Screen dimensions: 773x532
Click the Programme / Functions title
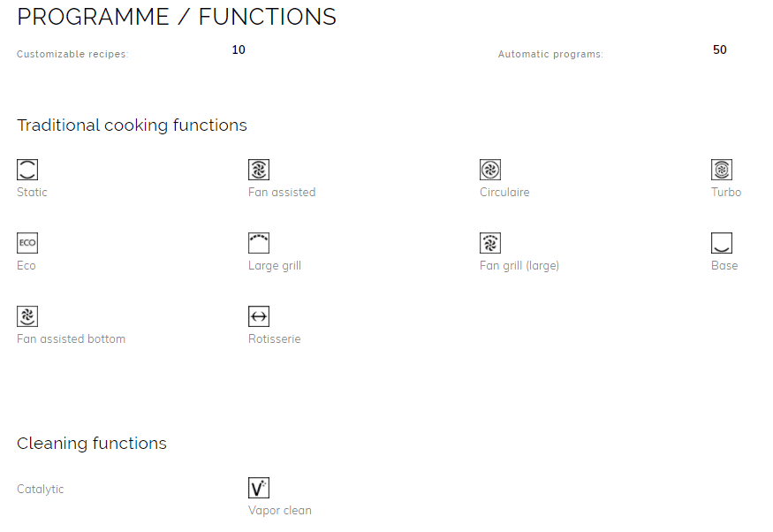click(x=177, y=17)
